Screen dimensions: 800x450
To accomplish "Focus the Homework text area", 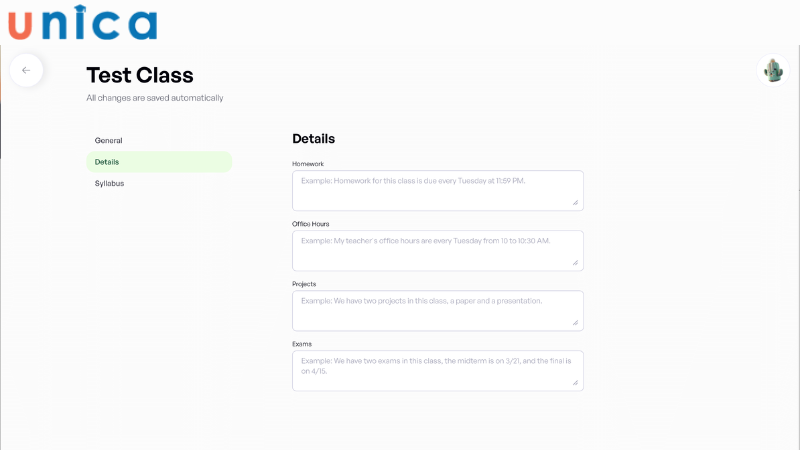I will pyautogui.click(x=437, y=190).
